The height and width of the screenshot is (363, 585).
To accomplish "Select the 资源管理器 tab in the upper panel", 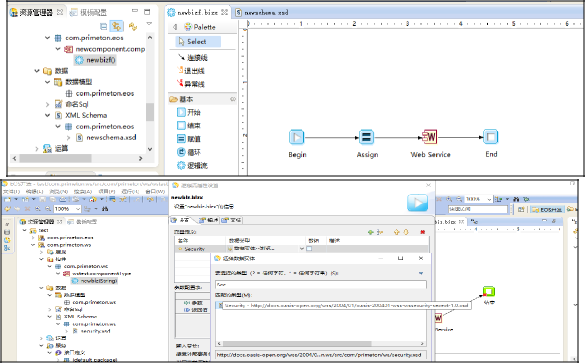I will (x=36, y=12).
